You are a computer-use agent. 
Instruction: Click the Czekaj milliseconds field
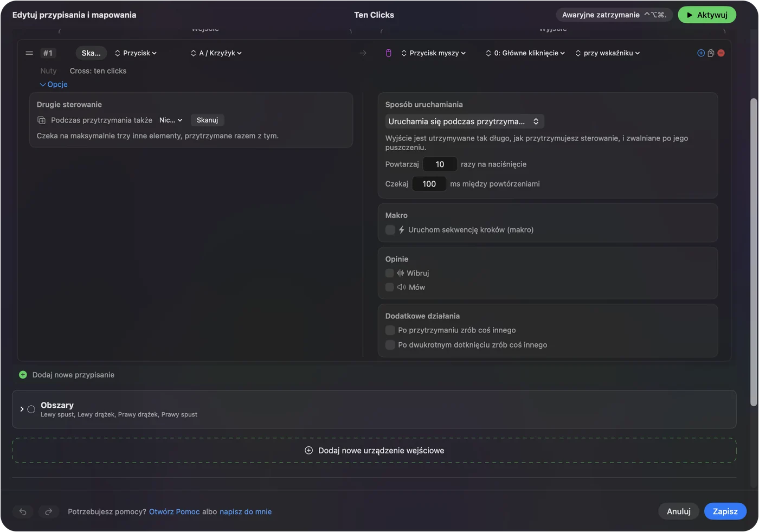pyautogui.click(x=429, y=184)
